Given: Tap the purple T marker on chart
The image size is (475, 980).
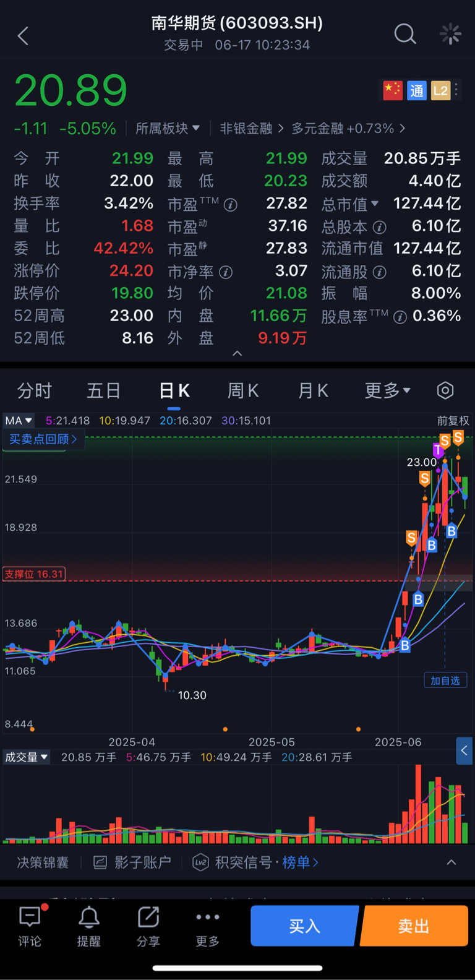Looking at the screenshot, I should [x=438, y=450].
